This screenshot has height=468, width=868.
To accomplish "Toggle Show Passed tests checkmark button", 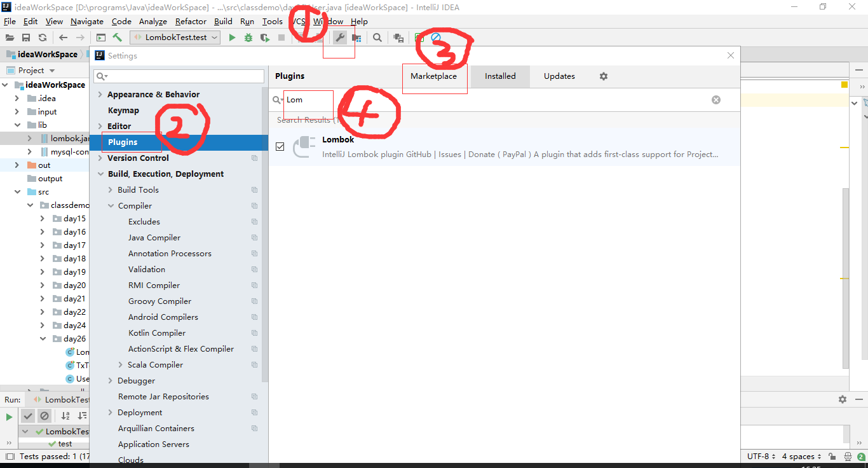I will tap(27, 416).
